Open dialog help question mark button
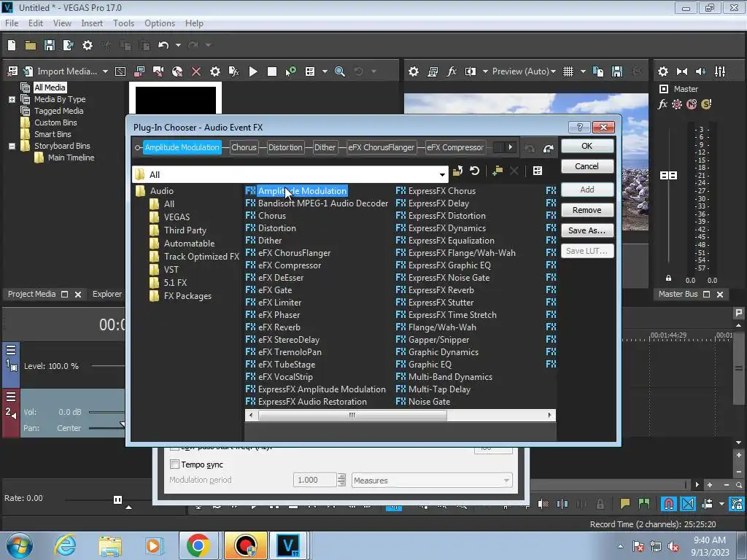Image resolution: width=747 pixels, height=560 pixels. click(x=579, y=127)
